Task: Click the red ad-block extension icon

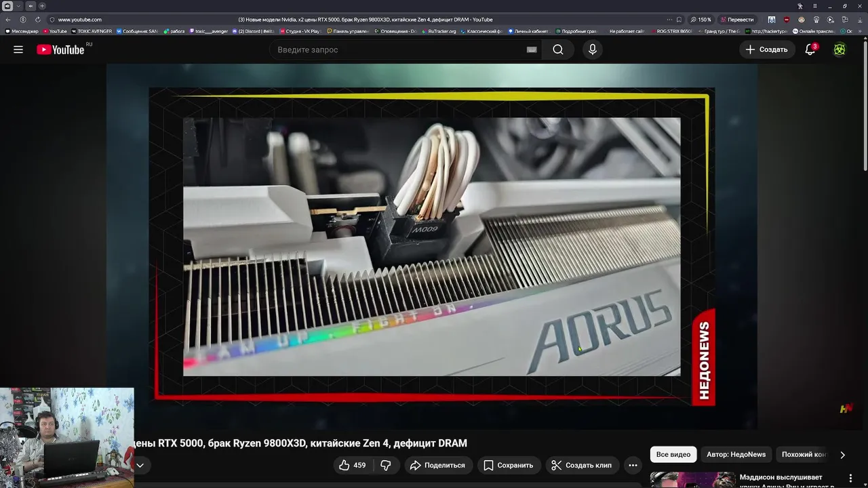Action: (787, 20)
